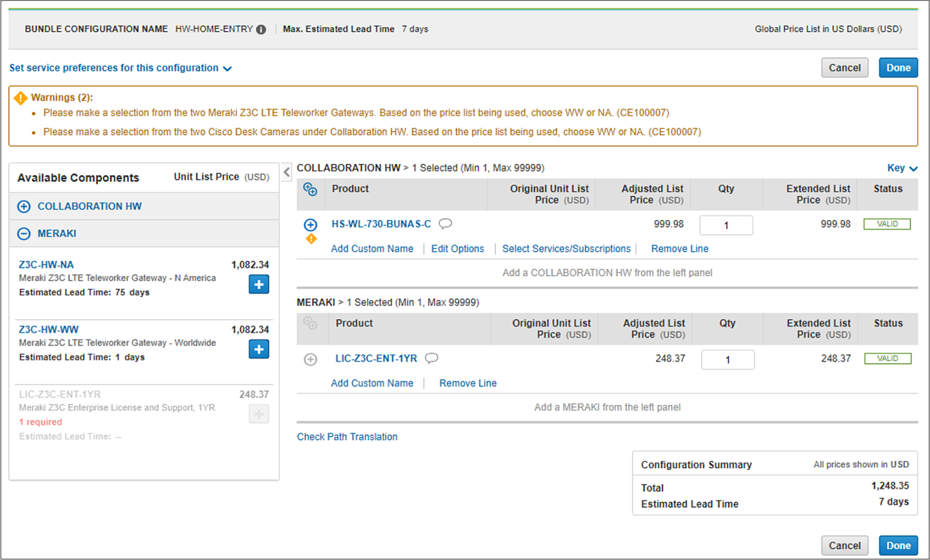Click 'Add a MERAKI from the left panel' text
The width and height of the screenshot is (930, 560).
[x=607, y=407]
